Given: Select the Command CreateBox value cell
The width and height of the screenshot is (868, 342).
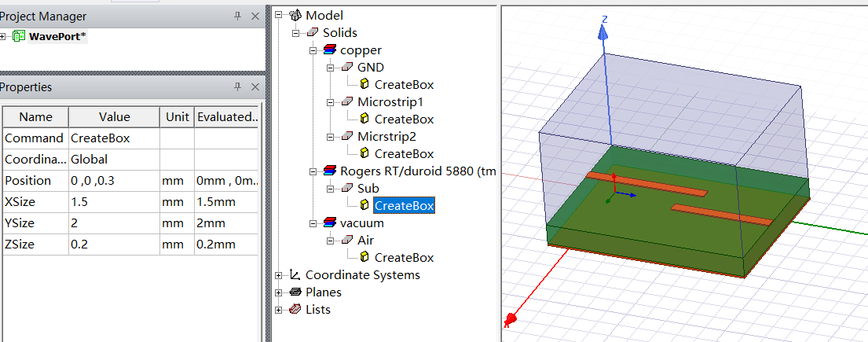Looking at the screenshot, I should (115, 138).
